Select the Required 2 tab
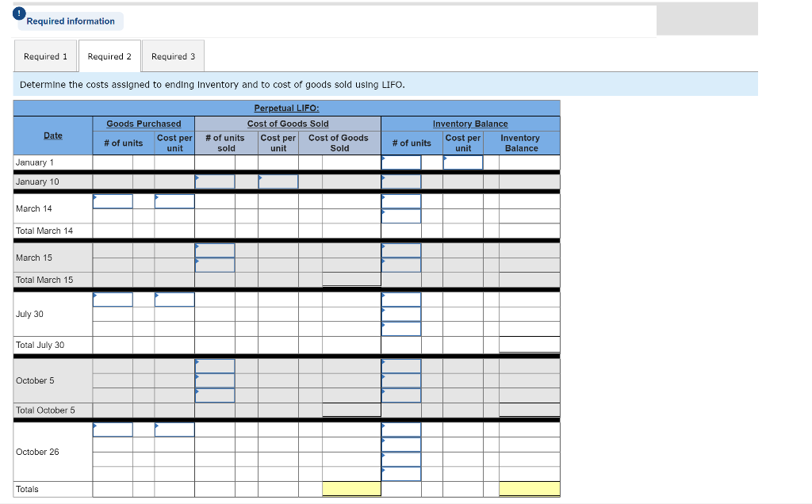Image resolution: width=812 pixels, height=504 pixels. (109, 56)
